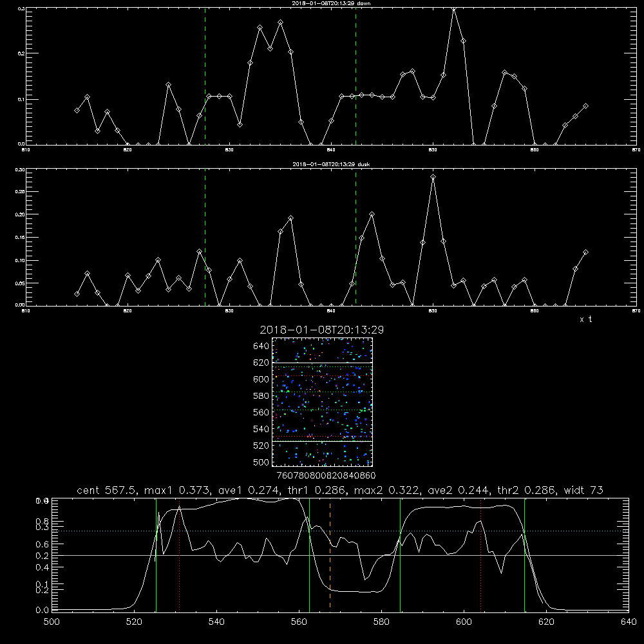The height and width of the screenshot is (644, 644).
Task: Click the bottom plot x-axis label 560
Action: click(299, 621)
